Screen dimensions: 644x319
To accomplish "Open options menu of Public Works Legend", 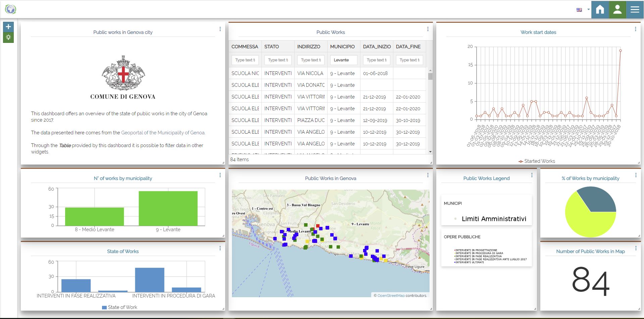I will coord(532,175).
